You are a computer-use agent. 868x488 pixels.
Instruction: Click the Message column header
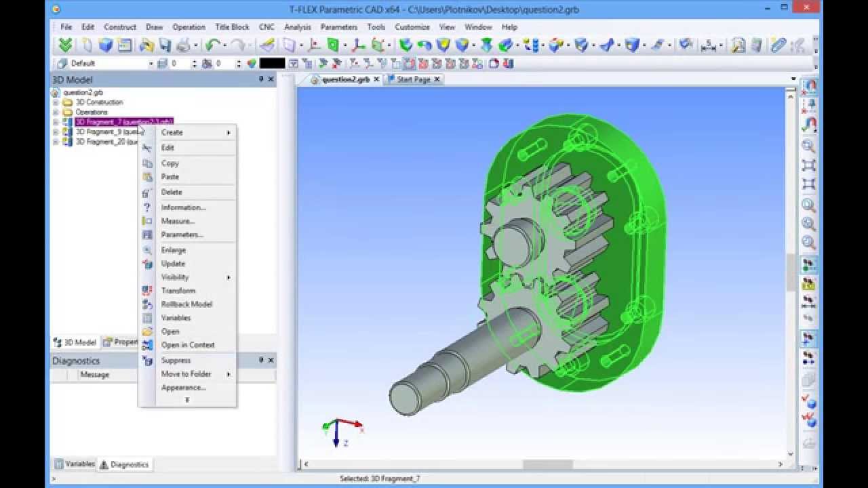click(95, 375)
